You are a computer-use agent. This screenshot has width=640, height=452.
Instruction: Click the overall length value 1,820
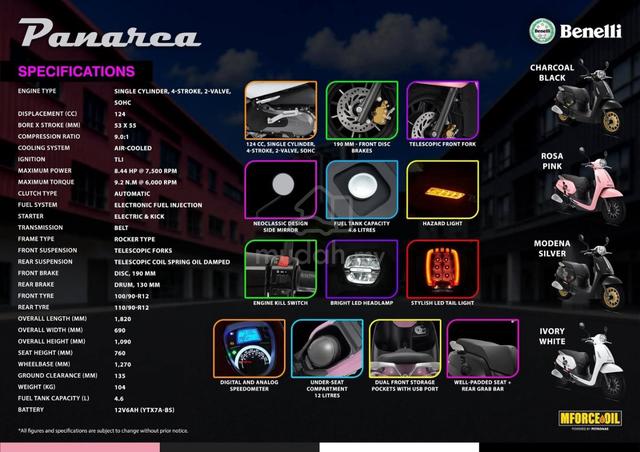123,319
